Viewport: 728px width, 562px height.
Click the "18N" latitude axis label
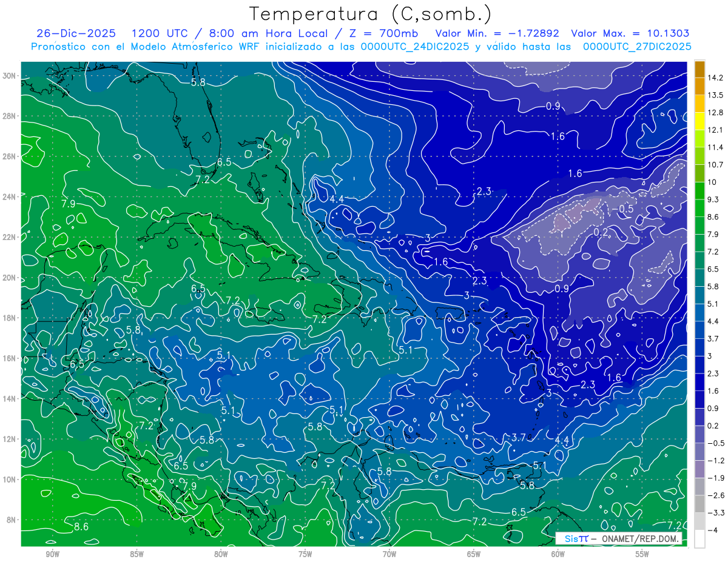(10, 318)
